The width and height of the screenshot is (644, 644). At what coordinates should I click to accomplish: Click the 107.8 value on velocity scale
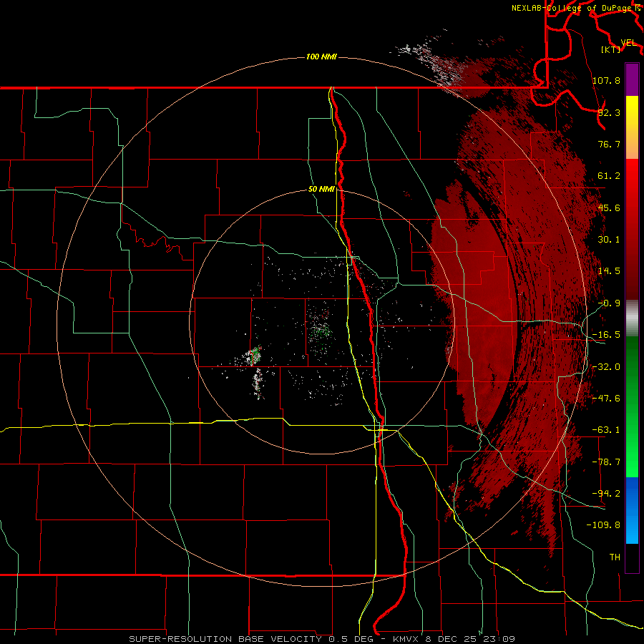(606, 80)
